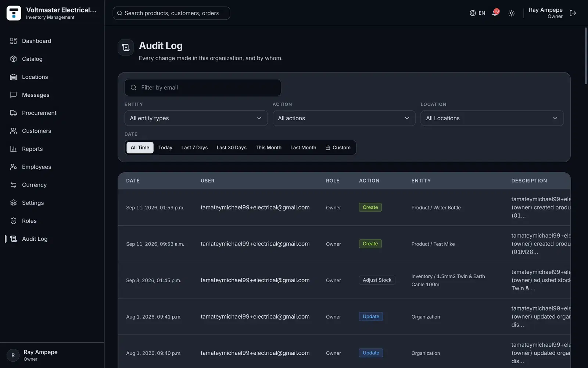This screenshot has width=588, height=368.
Task: Click Create badge in Water Bottle row
Action: tap(370, 207)
